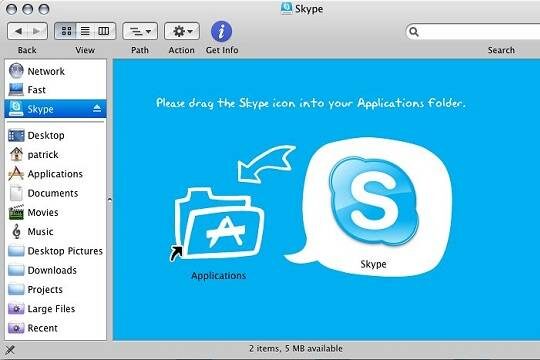
Task: Open the Action gear dropdown
Action: tap(182, 31)
